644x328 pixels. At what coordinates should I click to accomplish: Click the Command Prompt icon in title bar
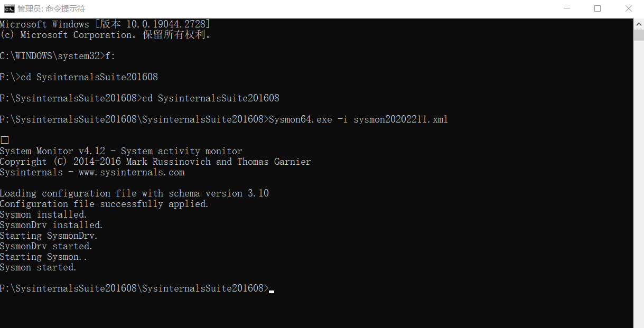pos(9,8)
